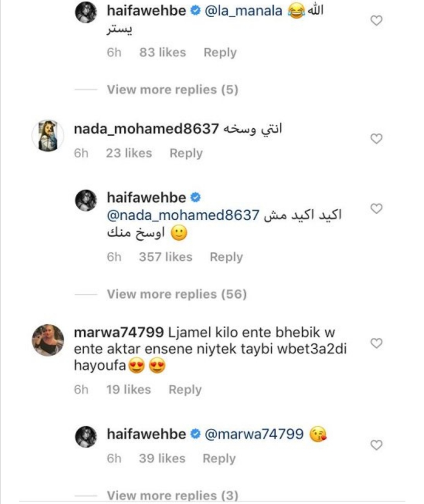The height and width of the screenshot is (504, 424).
Task: Reply to marwa74799's comment
Action: click(185, 389)
